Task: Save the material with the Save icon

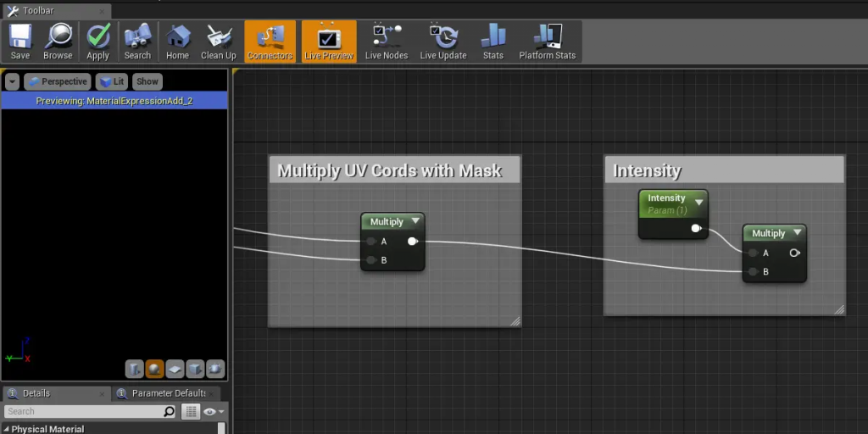Action: click(19, 42)
